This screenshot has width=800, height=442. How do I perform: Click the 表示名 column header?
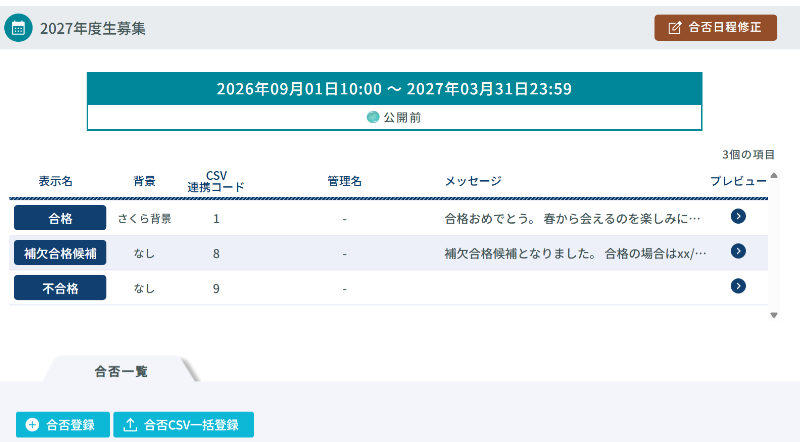(56, 181)
